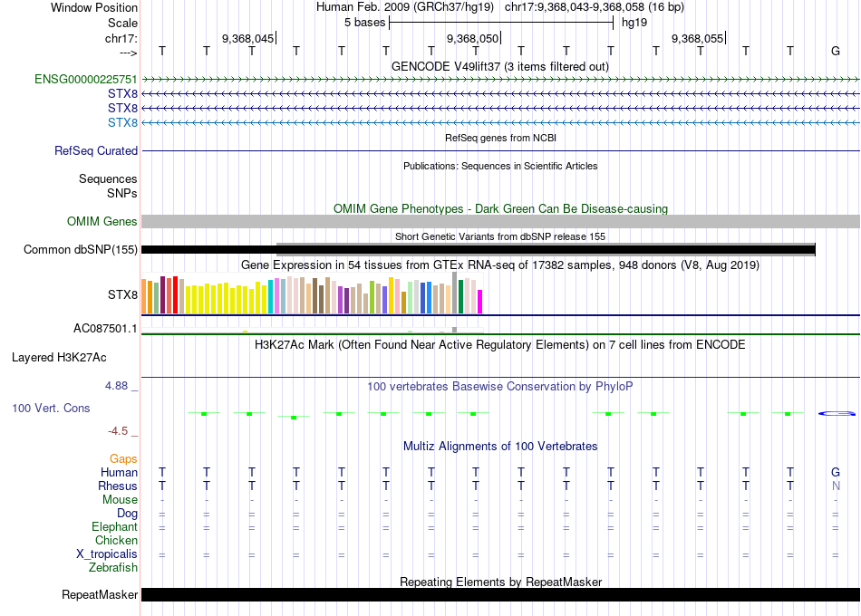Click the magenta bar in STX8 expression chart

click(480, 302)
